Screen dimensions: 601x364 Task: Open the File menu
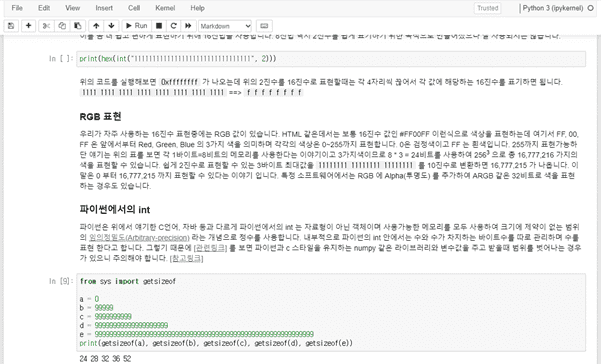17,8
